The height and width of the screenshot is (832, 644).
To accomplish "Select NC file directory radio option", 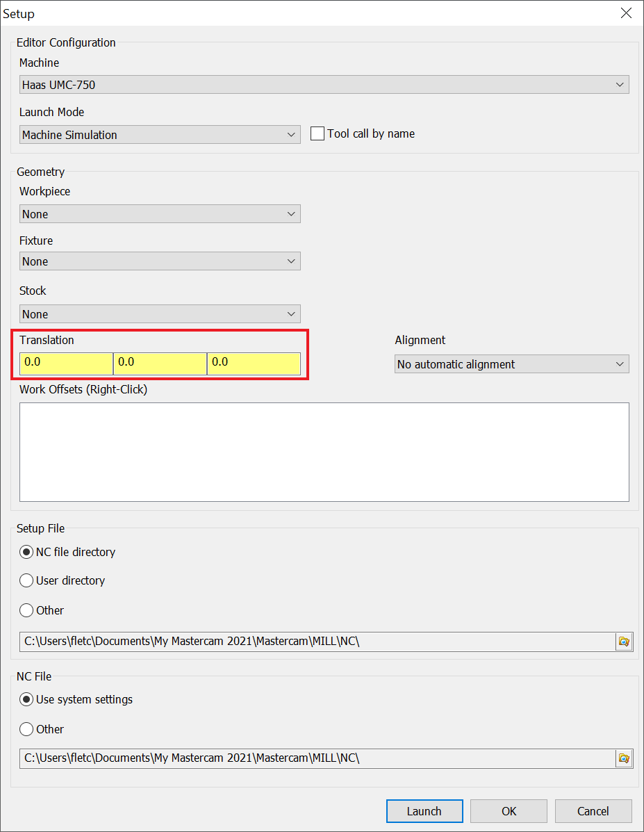I will pos(26,552).
